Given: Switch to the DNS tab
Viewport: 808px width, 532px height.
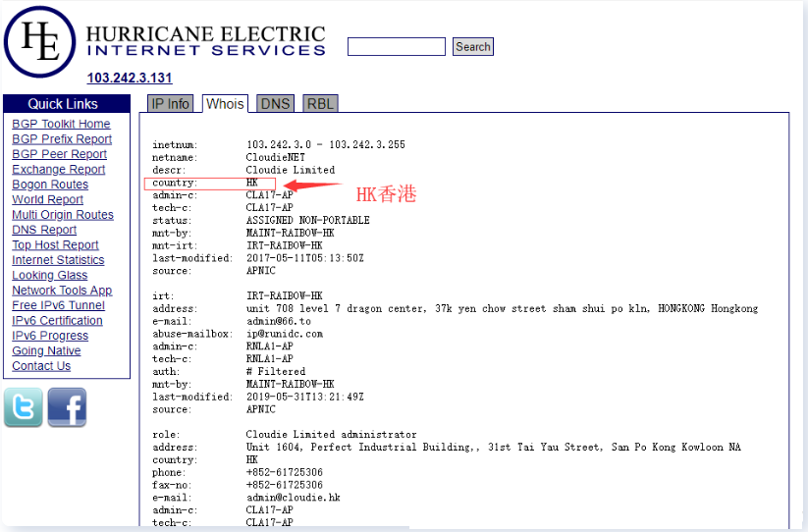Looking at the screenshot, I should coord(275,103).
